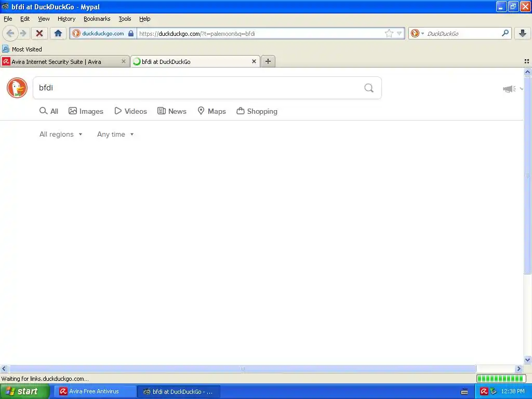The height and width of the screenshot is (399, 532).
Task: Open the Edit menu
Action: tap(25, 19)
